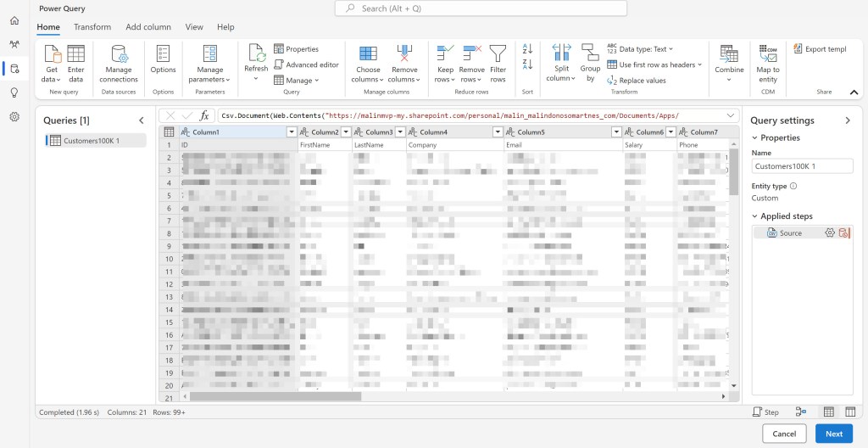
Task: Click the Enter data icon
Action: 76,54
